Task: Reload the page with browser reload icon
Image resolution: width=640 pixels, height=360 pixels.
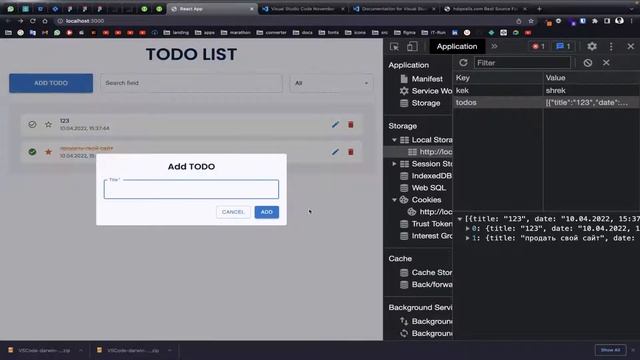Action: point(33,21)
